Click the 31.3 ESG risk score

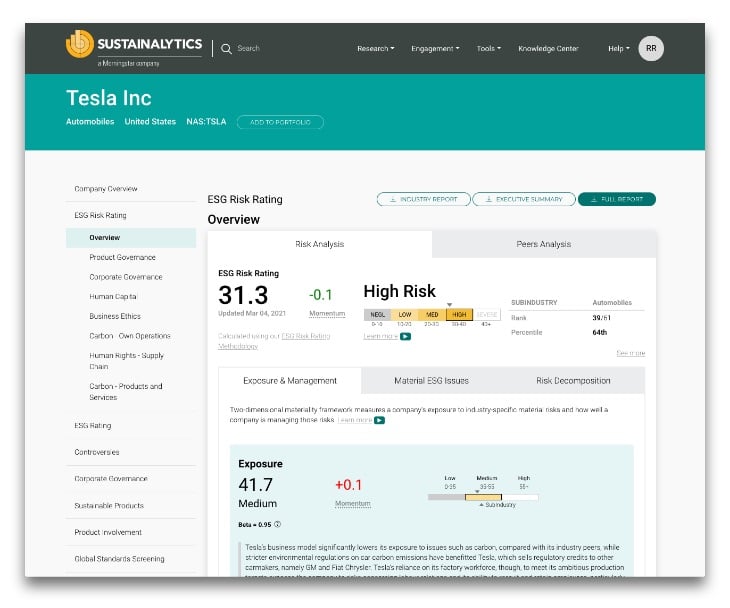click(x=243, y=295)
